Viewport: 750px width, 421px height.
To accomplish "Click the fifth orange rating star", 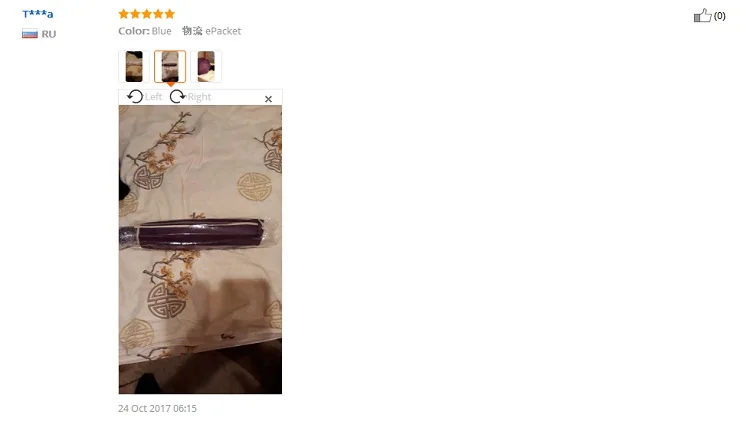I will click(170, 14).
